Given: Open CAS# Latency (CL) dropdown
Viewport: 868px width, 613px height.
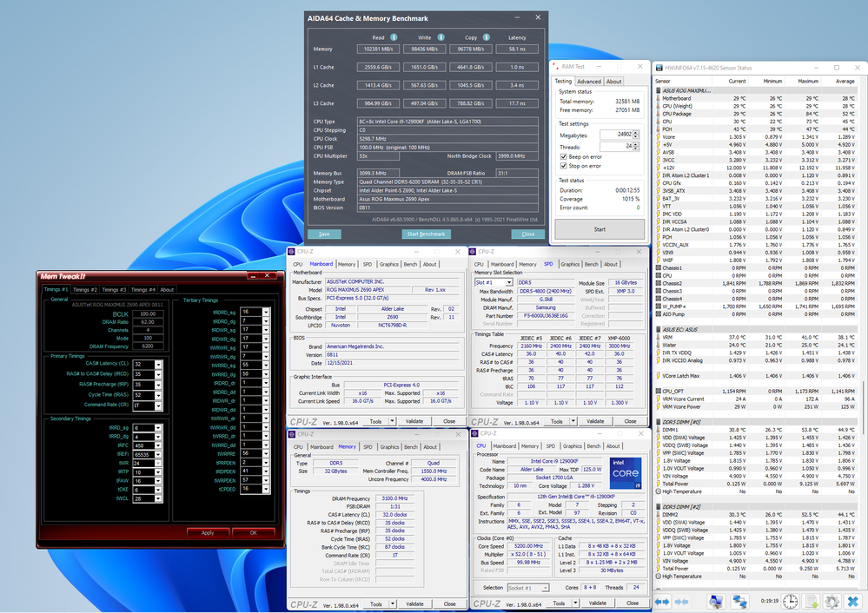Looking at the screenshot, I should coord(158,364).
